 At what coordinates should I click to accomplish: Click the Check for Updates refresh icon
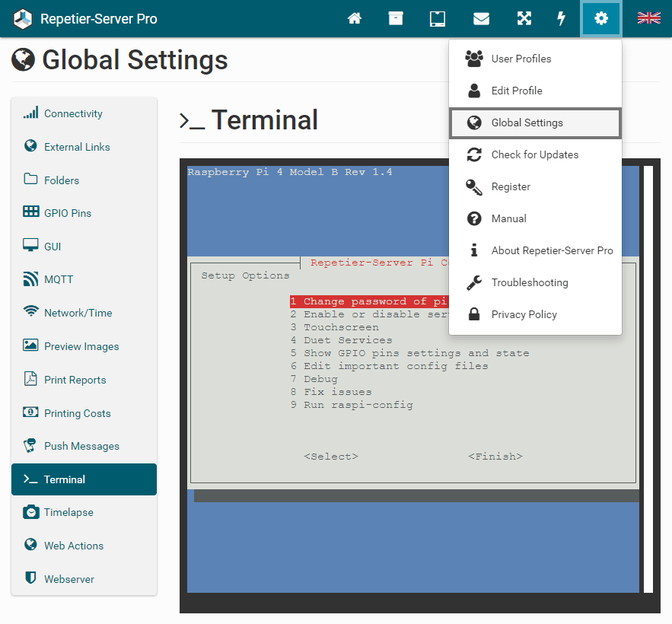[474, 154]
